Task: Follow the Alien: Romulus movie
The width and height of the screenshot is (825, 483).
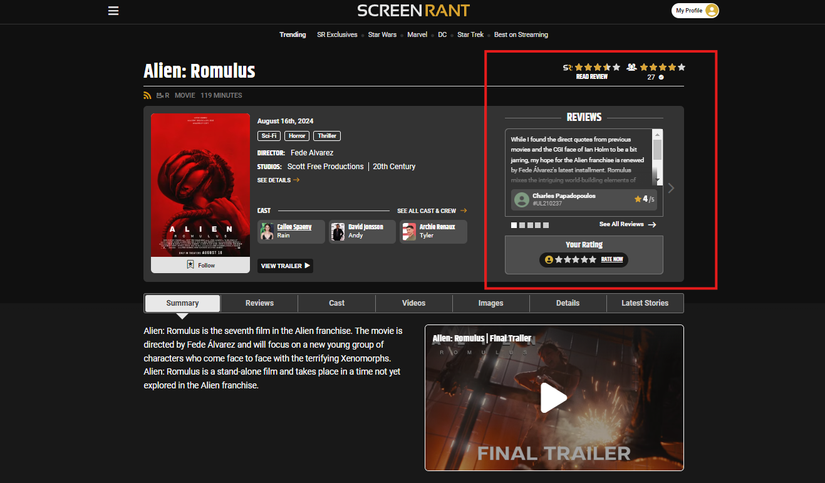Action: [200, 265]
